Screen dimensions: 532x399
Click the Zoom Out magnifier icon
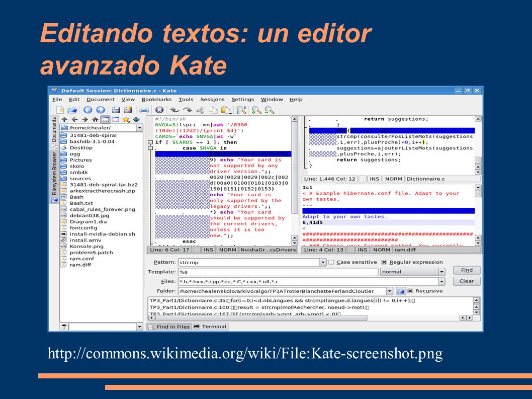(270, 110)
